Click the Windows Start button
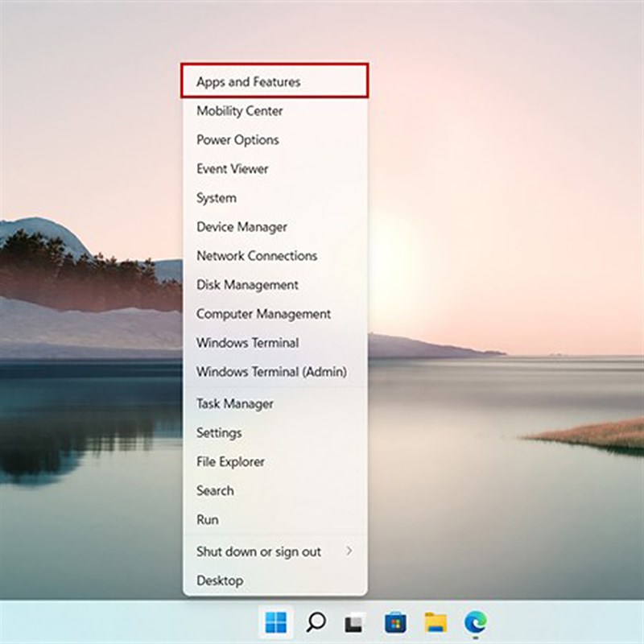Screen dimensions: 644x644 [275, 621]
